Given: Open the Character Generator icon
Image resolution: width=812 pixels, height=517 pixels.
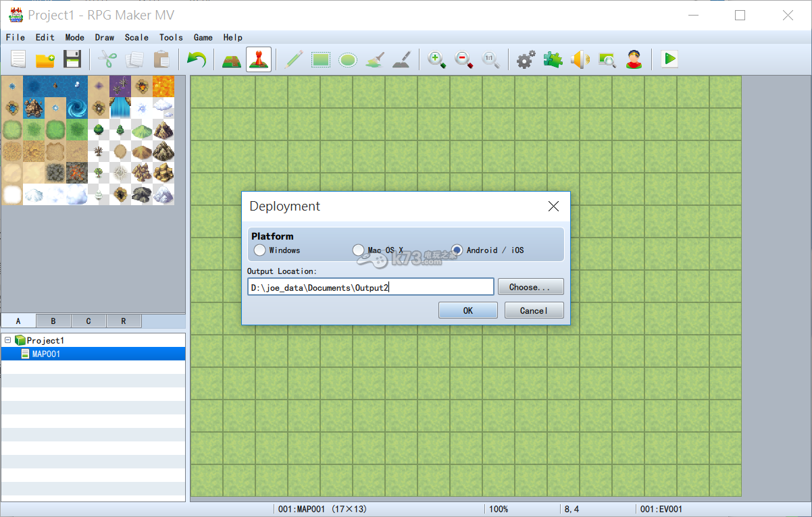Looking at the screenshot, I should pyautogui.click(x=633, y=59).
